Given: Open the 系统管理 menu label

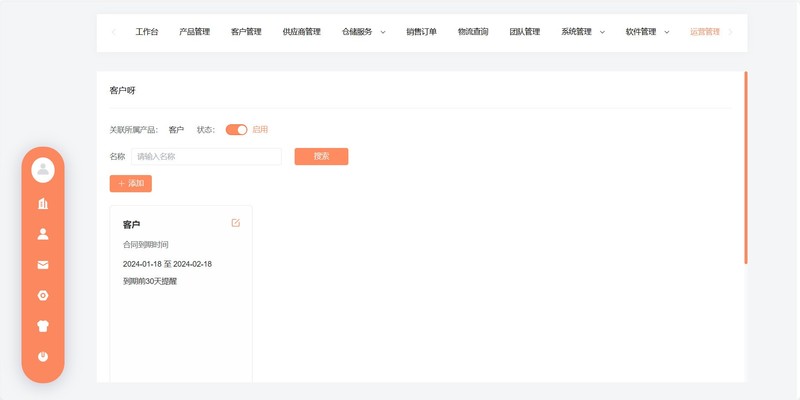Looking at the screenshot, I should [x=576, y=32].
